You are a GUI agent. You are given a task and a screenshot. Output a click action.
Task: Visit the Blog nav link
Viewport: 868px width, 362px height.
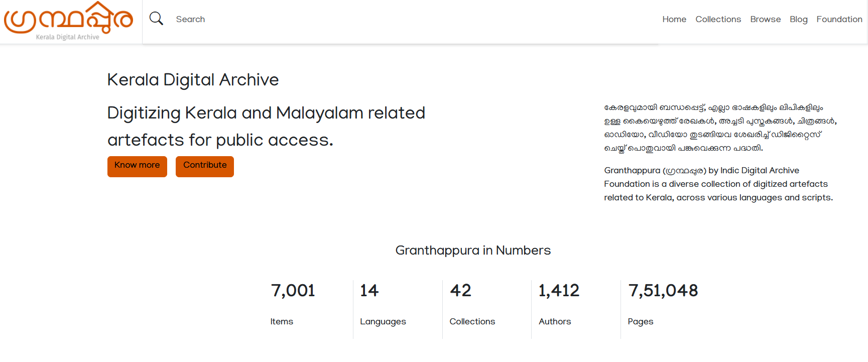[798, 19]
